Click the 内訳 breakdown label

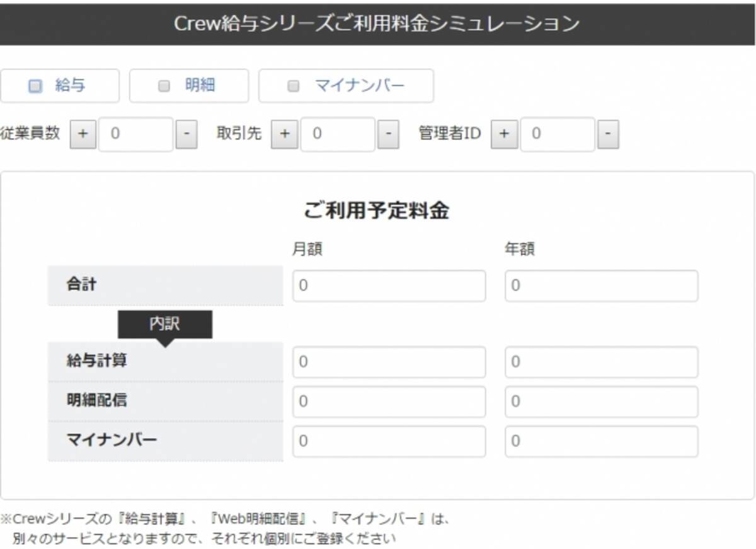pos(165,324)
